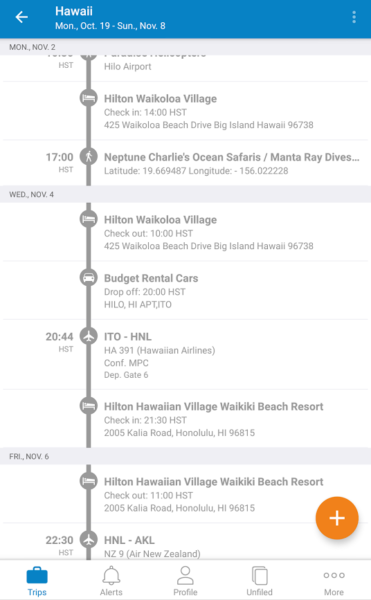Click the airplane icon for ITO - HNL
The height and width of the screenshot is (600, 371).
click(89, 336)
